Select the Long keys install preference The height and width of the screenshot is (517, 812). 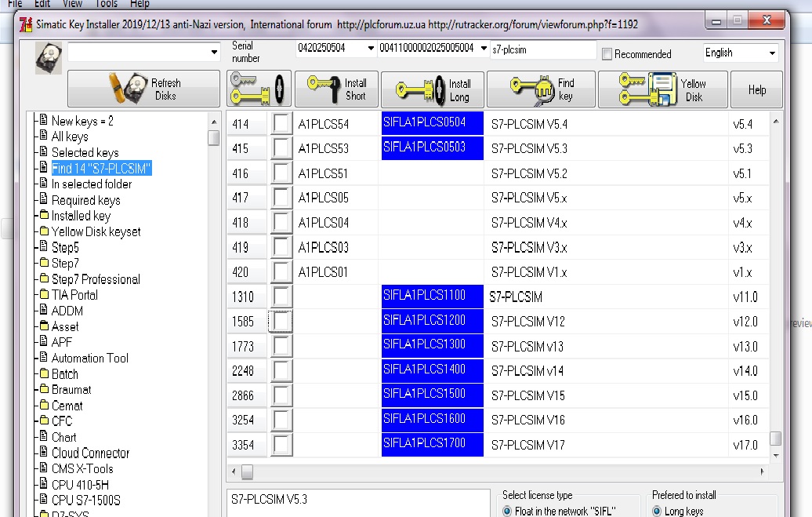[x=657, y=511]
